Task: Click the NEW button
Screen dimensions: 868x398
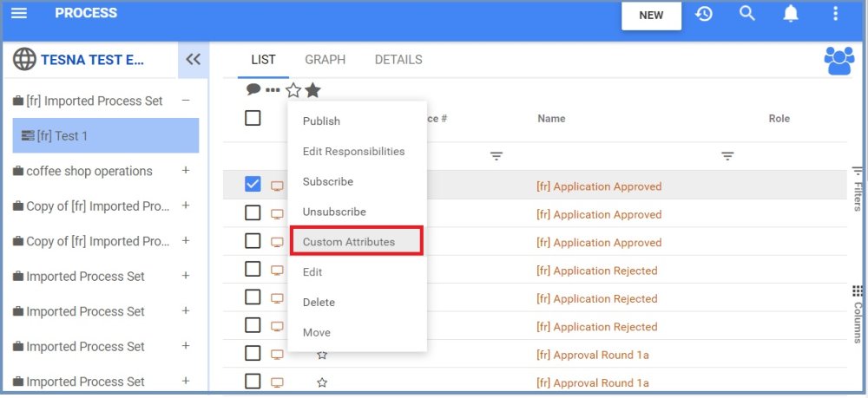Action: pyautogui.click(x=651, y=16)
